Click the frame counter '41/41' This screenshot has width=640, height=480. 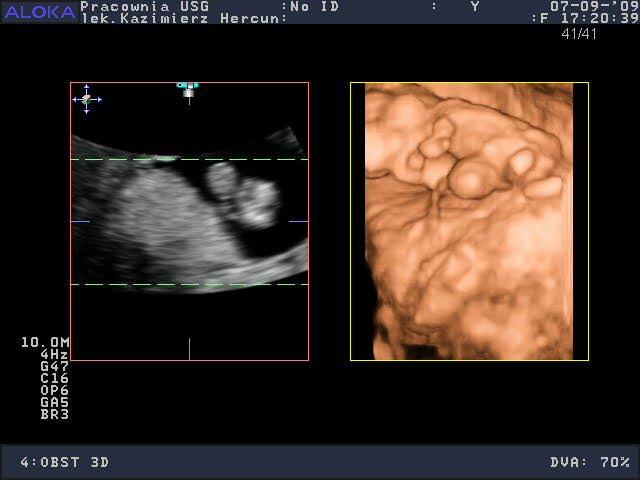pyautogui.click(x=579, y=33)
